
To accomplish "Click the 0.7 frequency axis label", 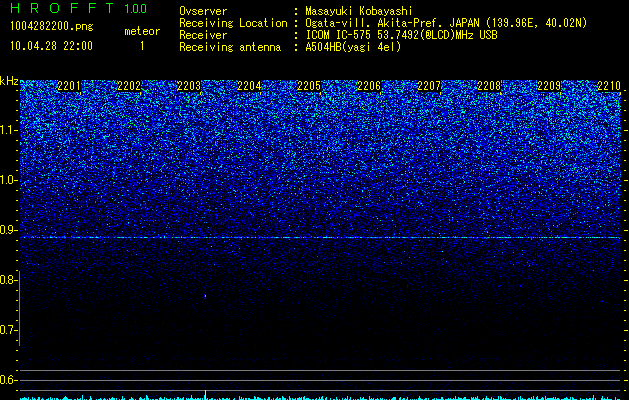I will tap(8, 330).
